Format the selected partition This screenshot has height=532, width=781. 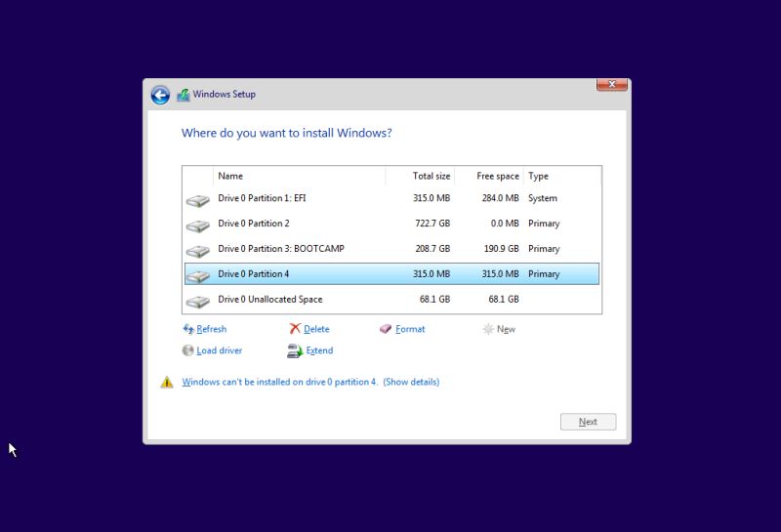pos(410,329)
